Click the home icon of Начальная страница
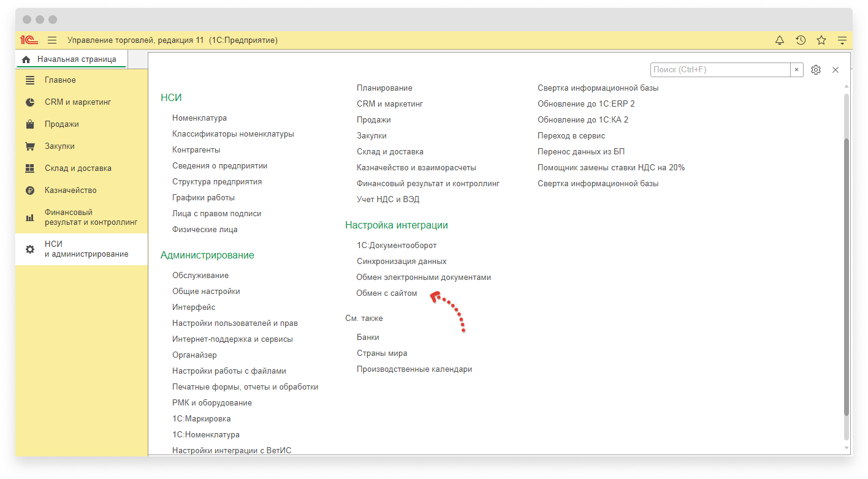The image size is (868, 479). [26, 59]
